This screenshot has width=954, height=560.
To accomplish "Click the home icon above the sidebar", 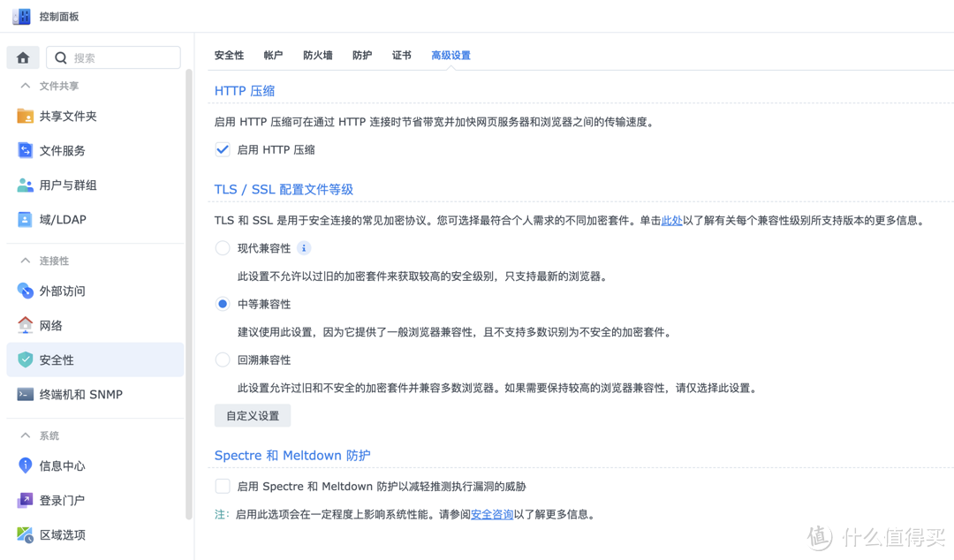I will point(23,57).
